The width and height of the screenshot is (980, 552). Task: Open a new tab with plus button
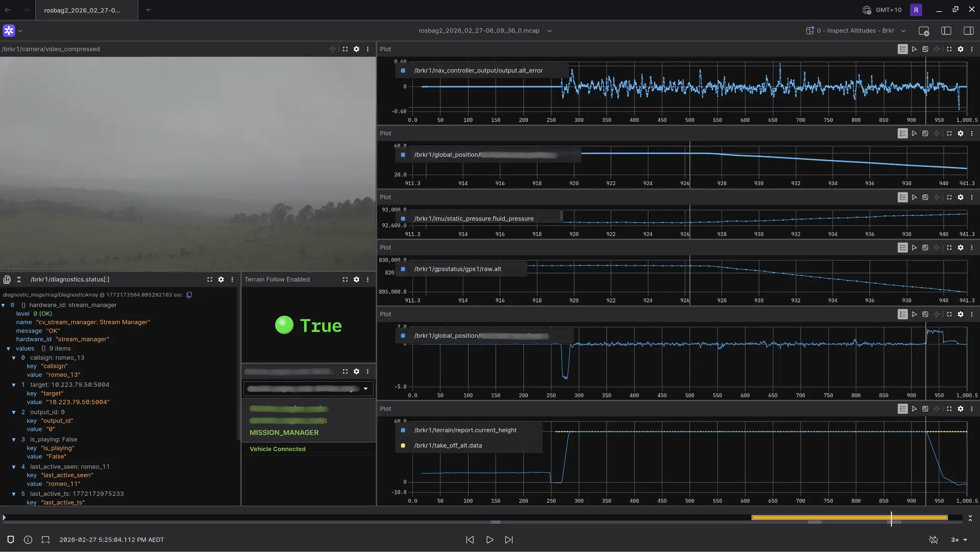[x=148, y=10]
